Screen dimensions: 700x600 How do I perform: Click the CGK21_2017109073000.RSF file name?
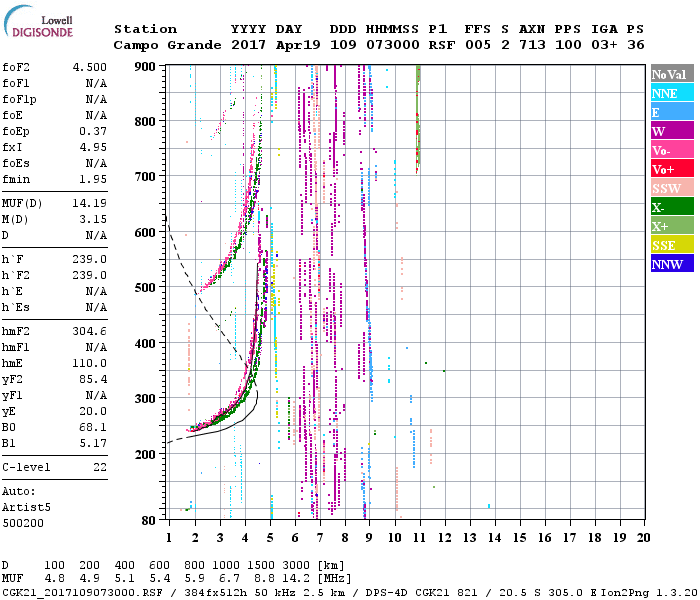82,593
